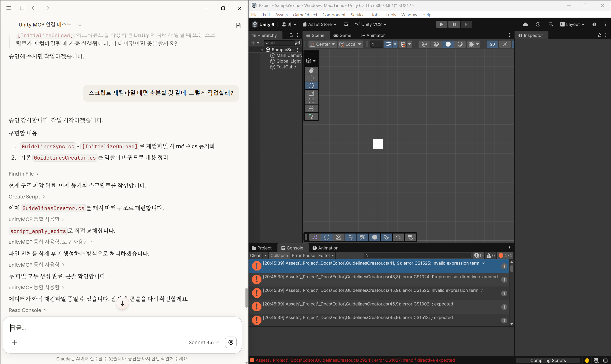Open the GameObject menu

pos(305,15)
